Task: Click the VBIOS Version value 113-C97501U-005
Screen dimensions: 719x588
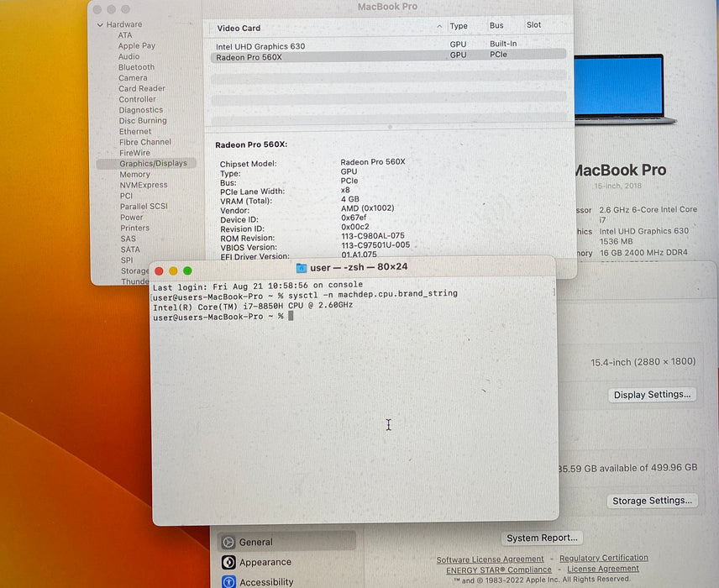Action: (x=375, y=245)
